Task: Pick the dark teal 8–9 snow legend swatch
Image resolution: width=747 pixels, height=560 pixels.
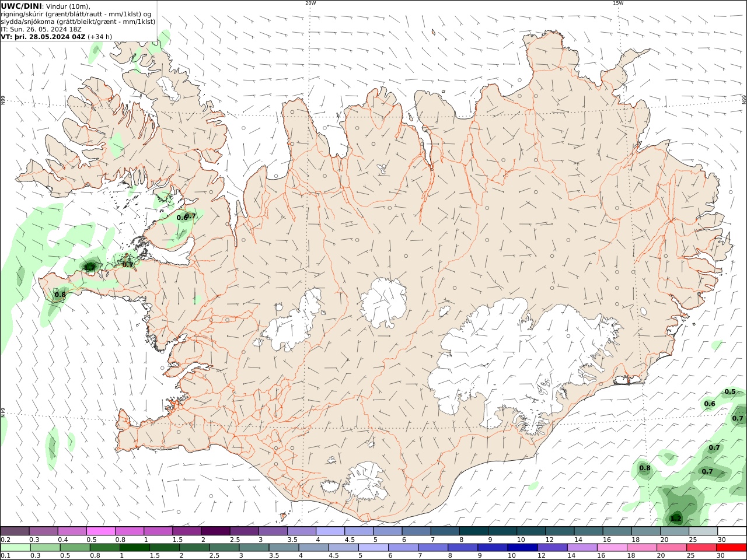Action: pyautogui.click(x=474, y=531)
